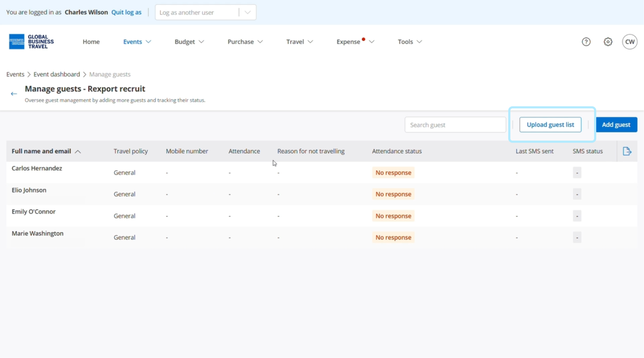
Task: Click the back arrow beside Manage guests
Action: 14,94
